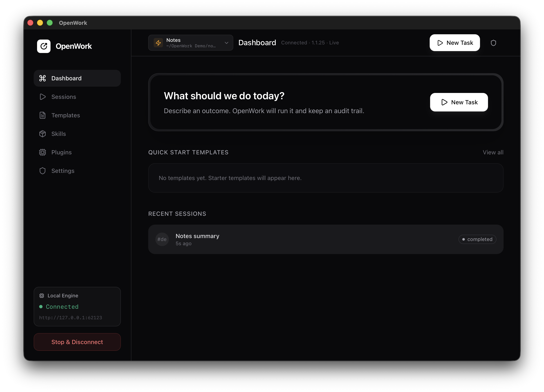Viewport: 544px width, 392px height.
Task: Click the New Task header button
Action: (455, 43)
